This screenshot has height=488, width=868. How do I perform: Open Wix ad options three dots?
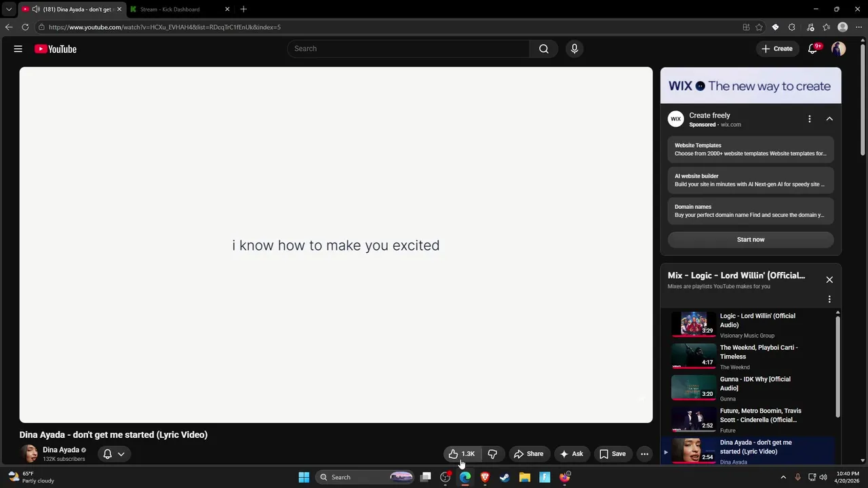[x=809, y=119]
